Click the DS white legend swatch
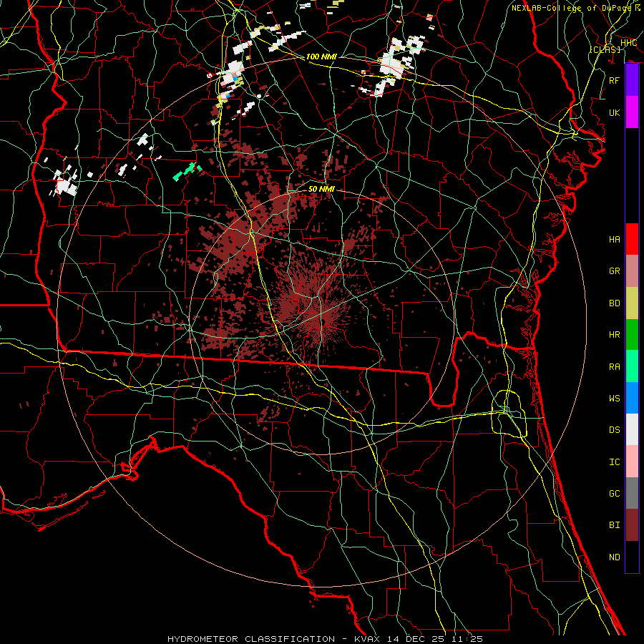Screen dimensions: 644x644 pos(632,429)
